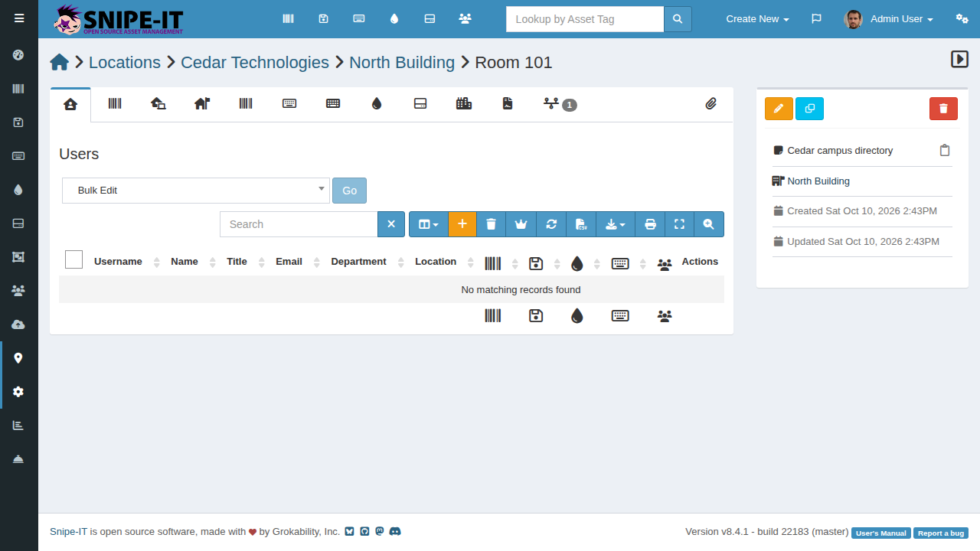The image size is (980, 551).
Task: Open Assets barcode icon in left sidebar
Action: click(18, 89)
